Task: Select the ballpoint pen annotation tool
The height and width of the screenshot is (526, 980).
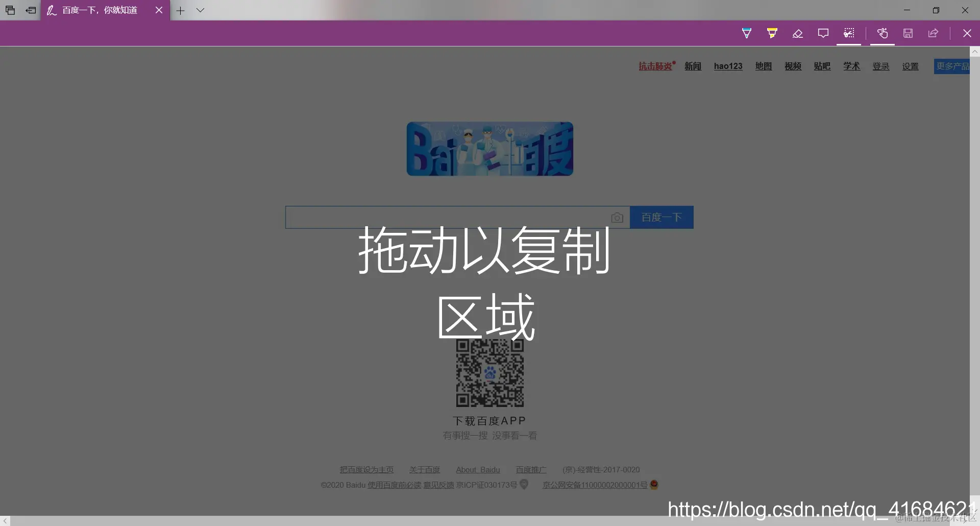Action: tap(747, 33)
